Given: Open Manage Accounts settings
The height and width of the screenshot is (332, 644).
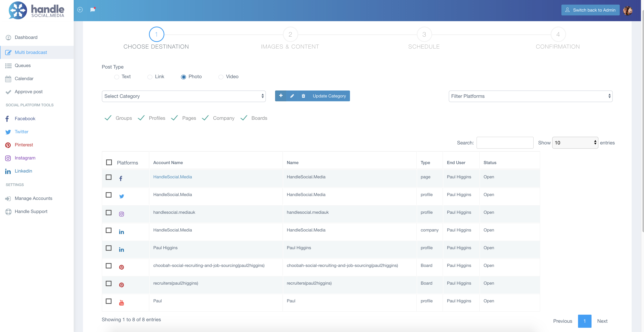Looking at the screenshot, I should (33, 198).
